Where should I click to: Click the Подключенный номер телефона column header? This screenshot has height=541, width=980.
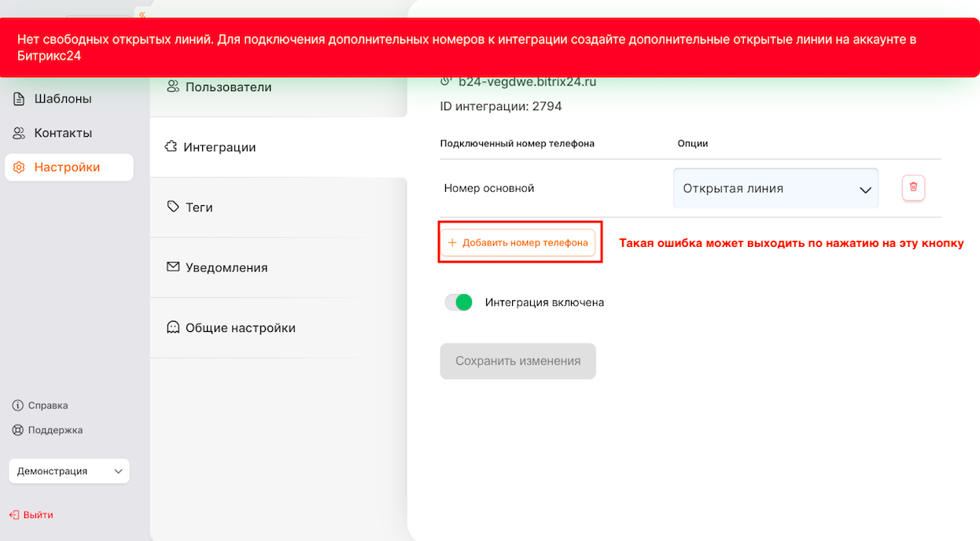coord(518,144)
